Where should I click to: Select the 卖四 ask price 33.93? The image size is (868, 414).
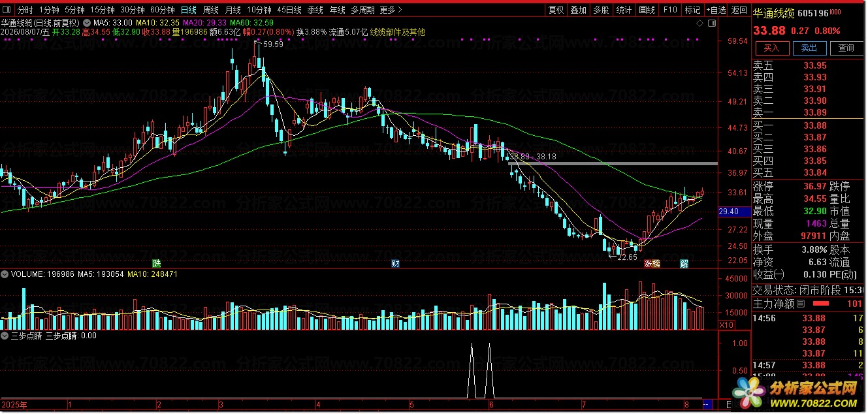(814, 77)
